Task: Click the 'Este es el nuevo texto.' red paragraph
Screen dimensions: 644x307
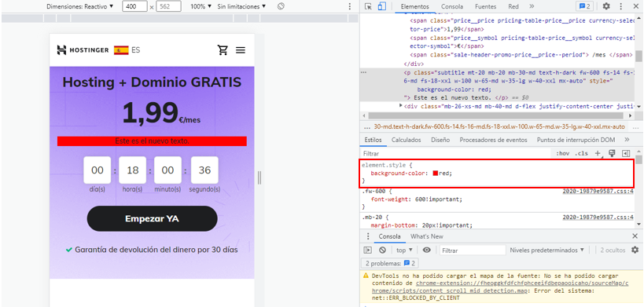Action: pyautogui.click(x=152, y=141)
